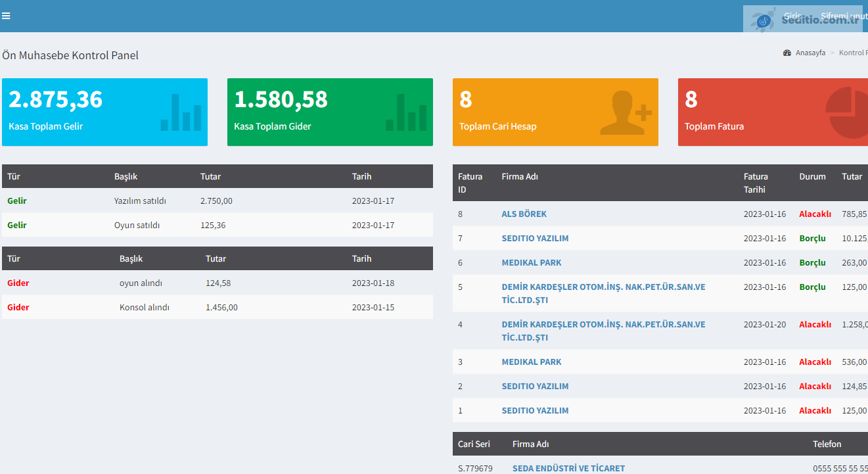Click the Gider type label for Konsol alındı

tap(18, 307)
